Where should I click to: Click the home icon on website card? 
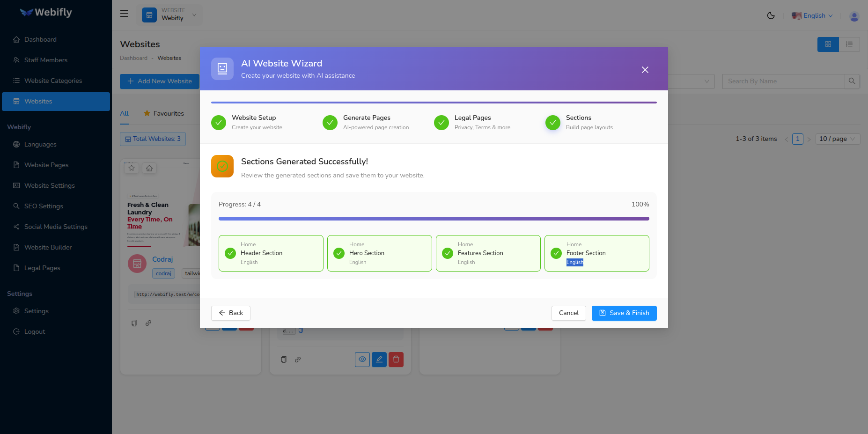pyautogui.click(x=149, y=168)
